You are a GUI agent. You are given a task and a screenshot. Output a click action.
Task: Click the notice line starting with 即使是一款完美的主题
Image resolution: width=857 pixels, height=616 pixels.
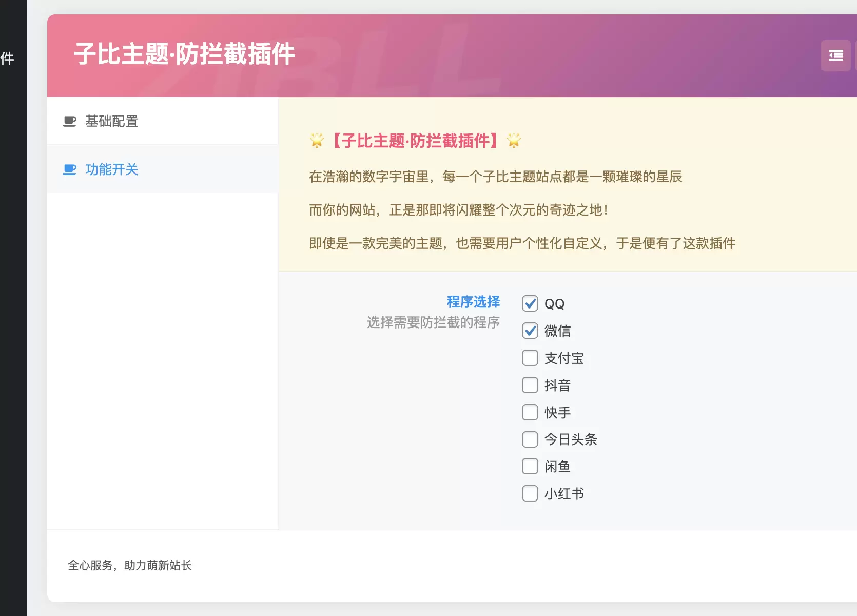522,243
